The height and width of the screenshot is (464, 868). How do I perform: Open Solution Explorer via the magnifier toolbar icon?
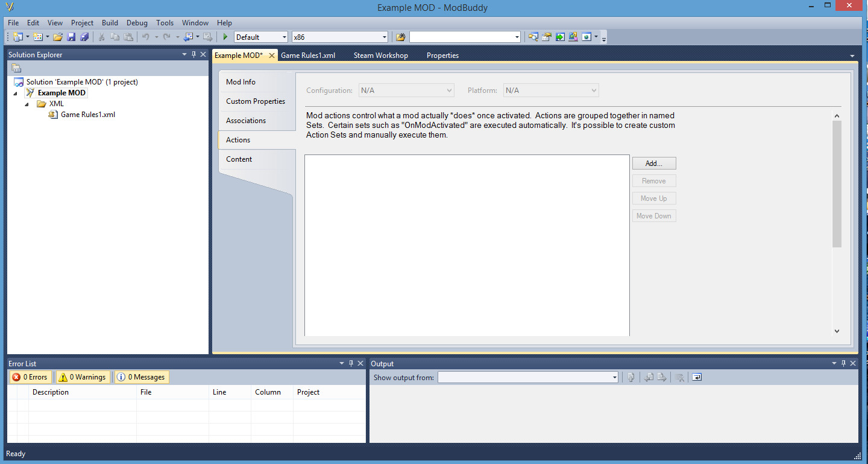533,37
